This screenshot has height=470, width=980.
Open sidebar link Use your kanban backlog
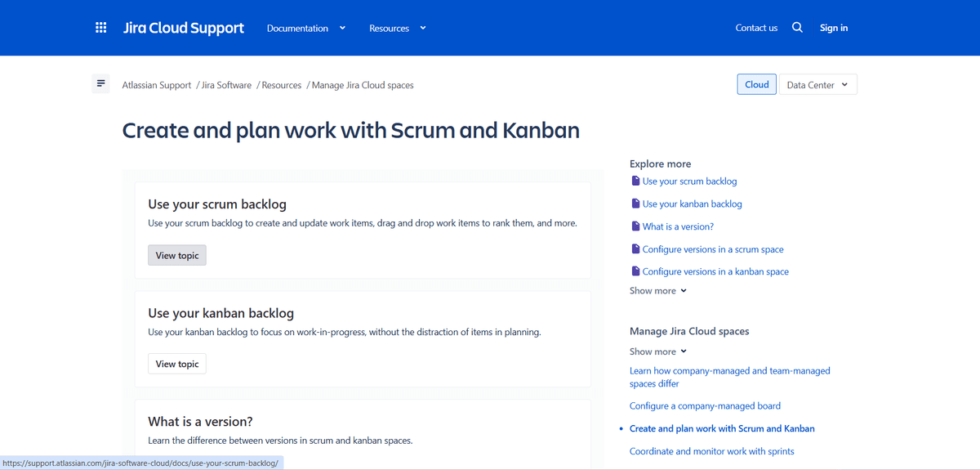[x=693, y=204]
